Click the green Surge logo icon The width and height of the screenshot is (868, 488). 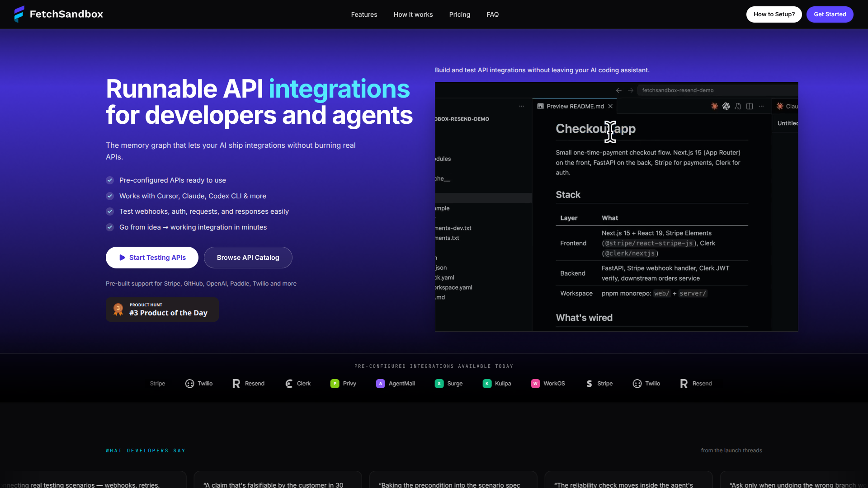[439, 384]
